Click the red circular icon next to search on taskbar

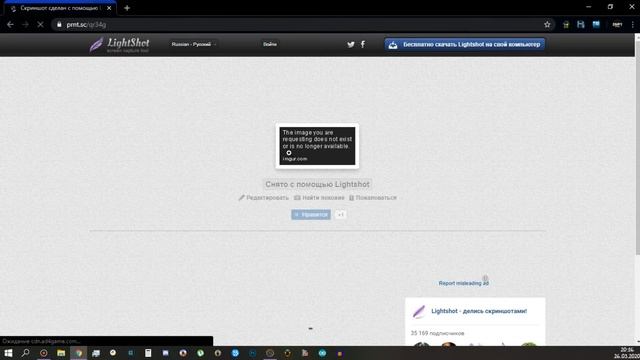tap(44, 353)
